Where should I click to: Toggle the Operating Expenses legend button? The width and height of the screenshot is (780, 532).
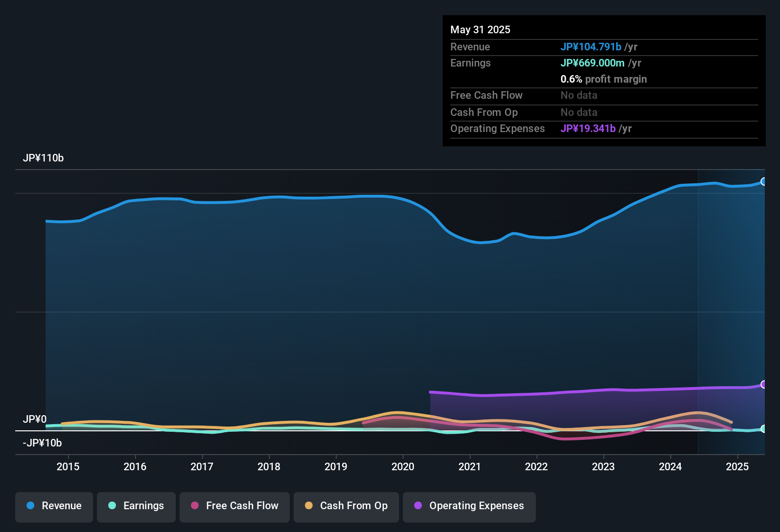pos(469,507)
